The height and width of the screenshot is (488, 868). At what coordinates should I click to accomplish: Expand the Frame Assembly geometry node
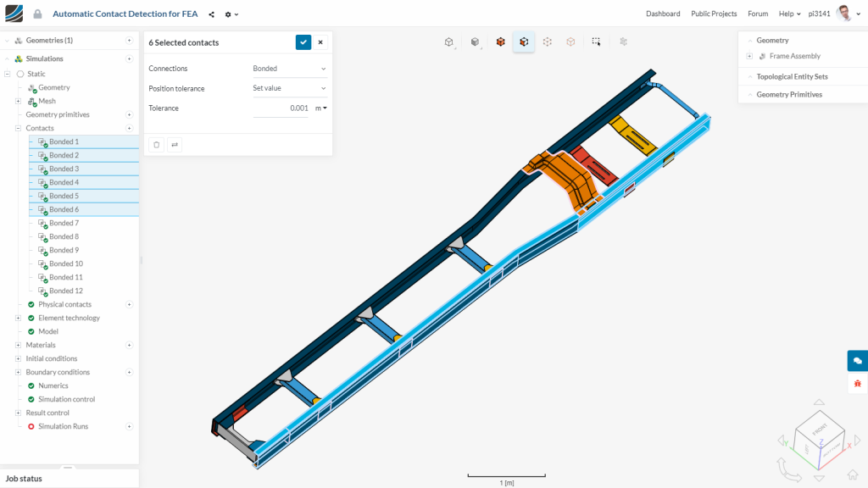click(749, 57)
